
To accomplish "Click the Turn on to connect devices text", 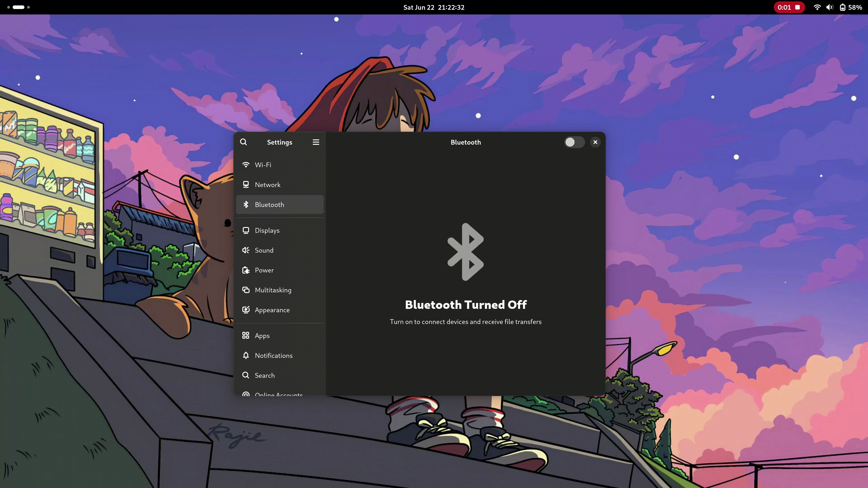I will [466, 322].
